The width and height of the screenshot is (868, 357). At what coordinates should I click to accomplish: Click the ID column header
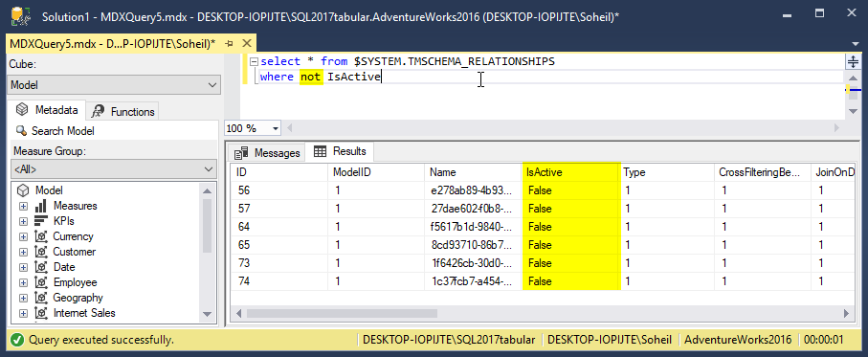tap(279, 172)
